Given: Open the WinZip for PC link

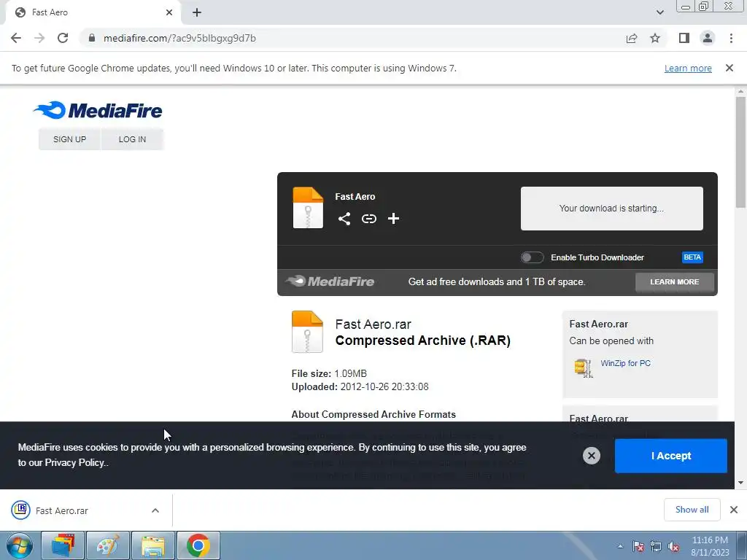Looking at the screenshot, I should click(625, 363).
